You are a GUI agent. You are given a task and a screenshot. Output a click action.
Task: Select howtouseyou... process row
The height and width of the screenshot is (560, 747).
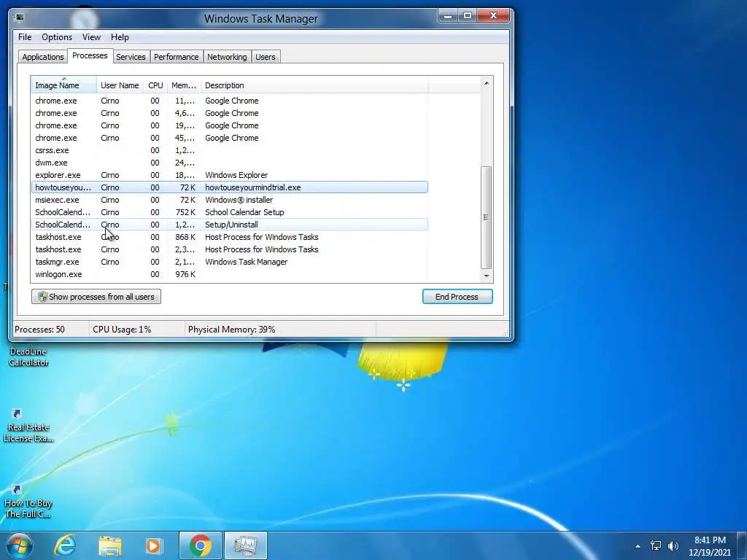click(230, 187)
